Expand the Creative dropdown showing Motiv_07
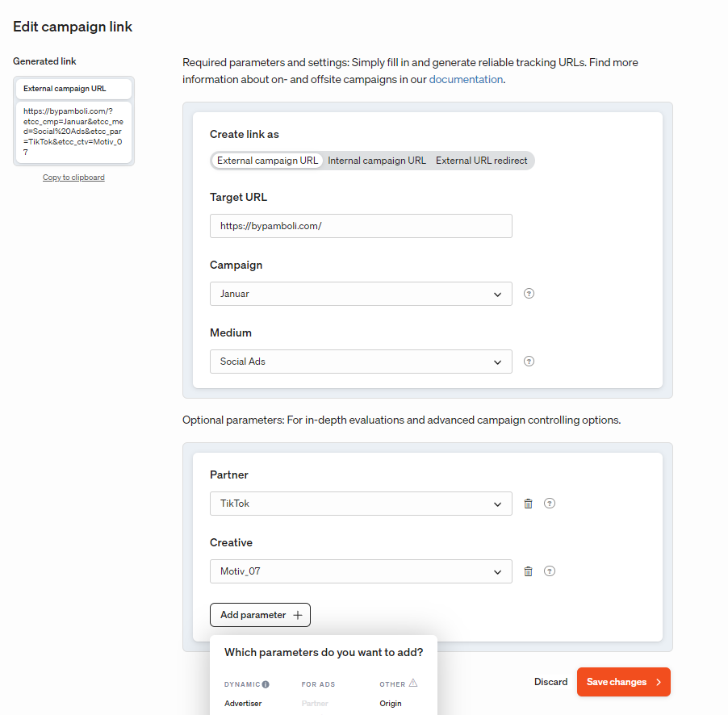 (361, 571)
